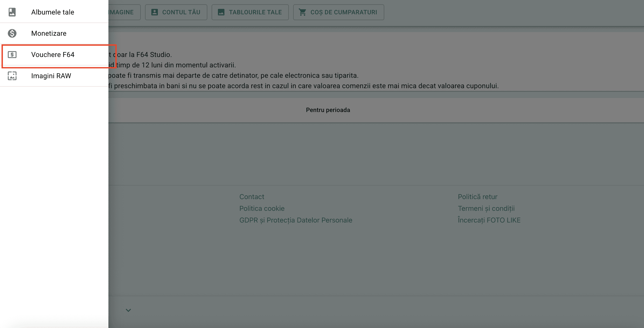Expand the chevron dropdown at bottom
The height and width of the screenshot is (328, 644).
[128, 310]
